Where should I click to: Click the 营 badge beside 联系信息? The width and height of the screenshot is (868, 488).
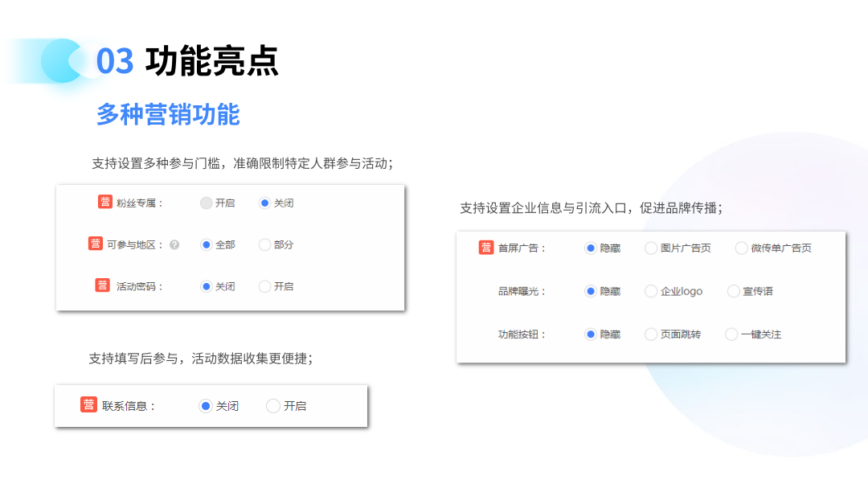pos(88,405)
